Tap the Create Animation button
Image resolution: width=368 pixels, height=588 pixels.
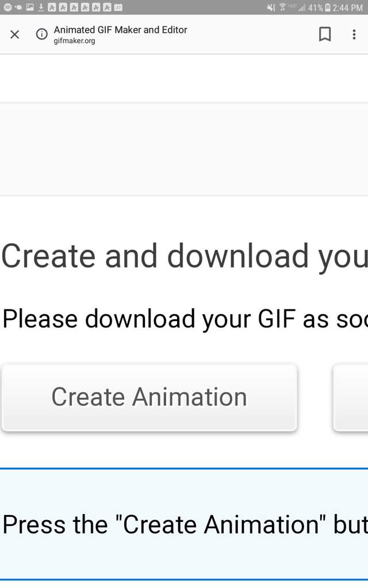point(149,397)
